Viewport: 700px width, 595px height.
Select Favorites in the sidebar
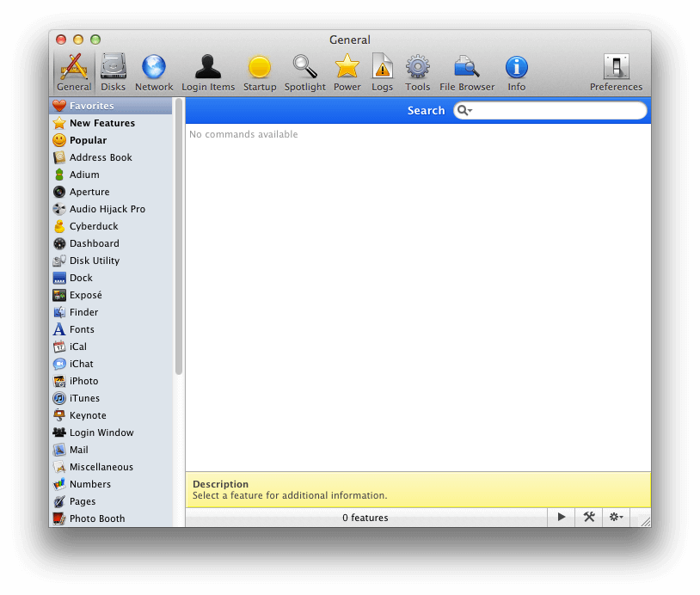pyautogui.click(x=110, y=106)
